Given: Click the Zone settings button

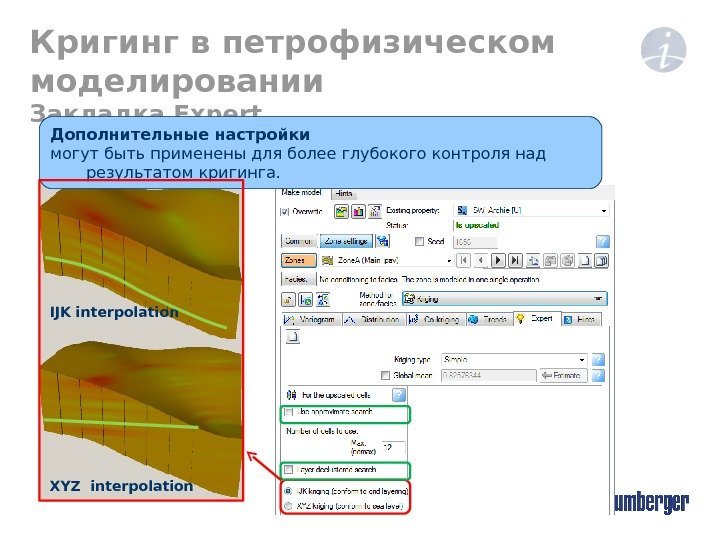Looking at the screenshot, I should pyautogui.click(x=346, y=241).
